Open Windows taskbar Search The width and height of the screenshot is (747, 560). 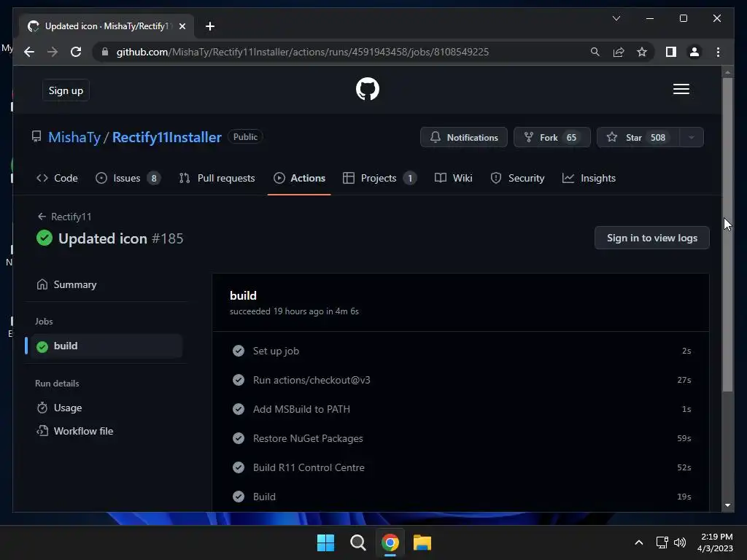357,542
